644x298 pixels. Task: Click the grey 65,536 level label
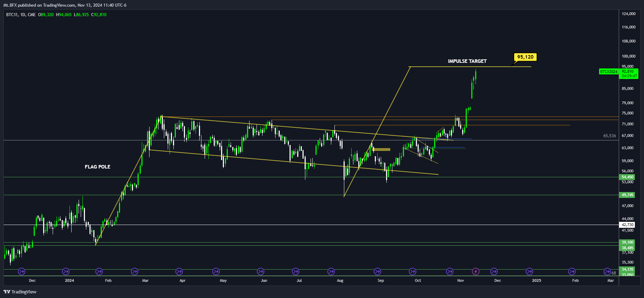point(610,136)
